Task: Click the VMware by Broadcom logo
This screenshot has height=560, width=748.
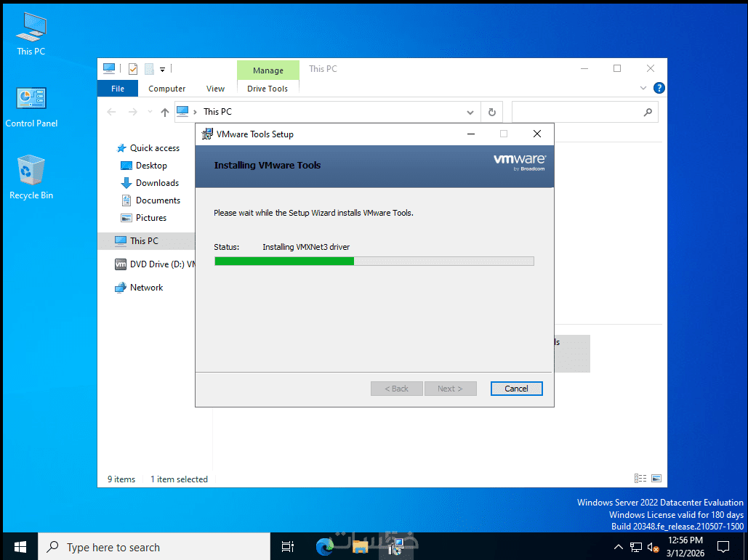Action: [x=520, y=162]
